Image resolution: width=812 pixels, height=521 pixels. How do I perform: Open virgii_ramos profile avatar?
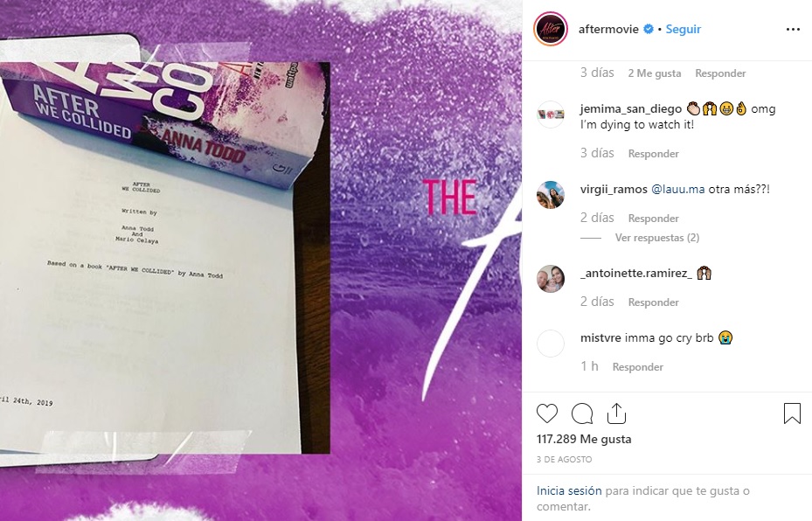551,195
